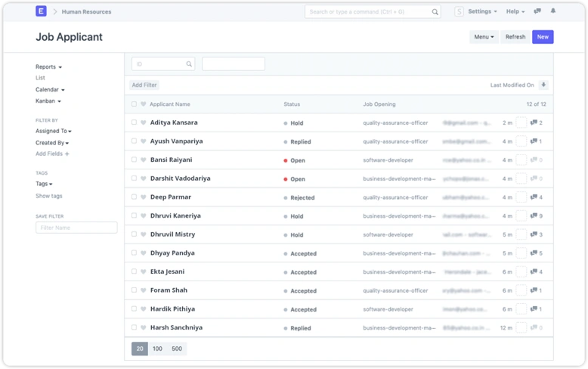Click the E app logo icon
The width and height of the screenshot is (588, 369).
(x=42, y=11)
